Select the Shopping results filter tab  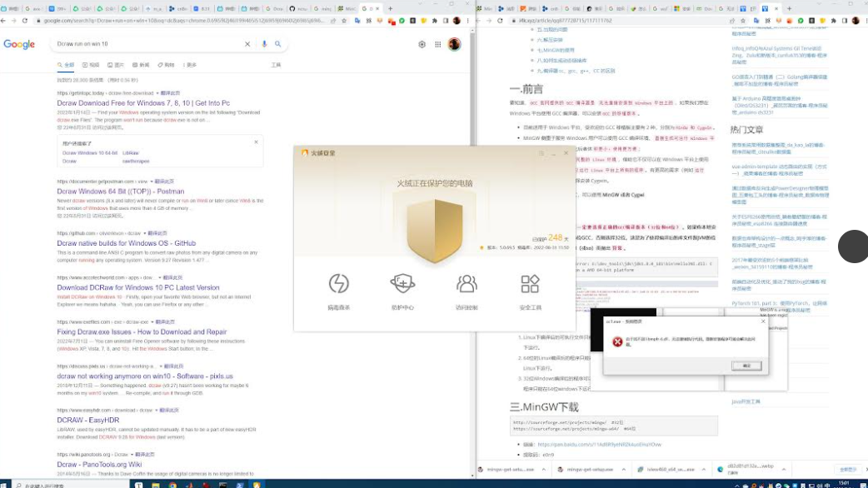pos(166,65)
